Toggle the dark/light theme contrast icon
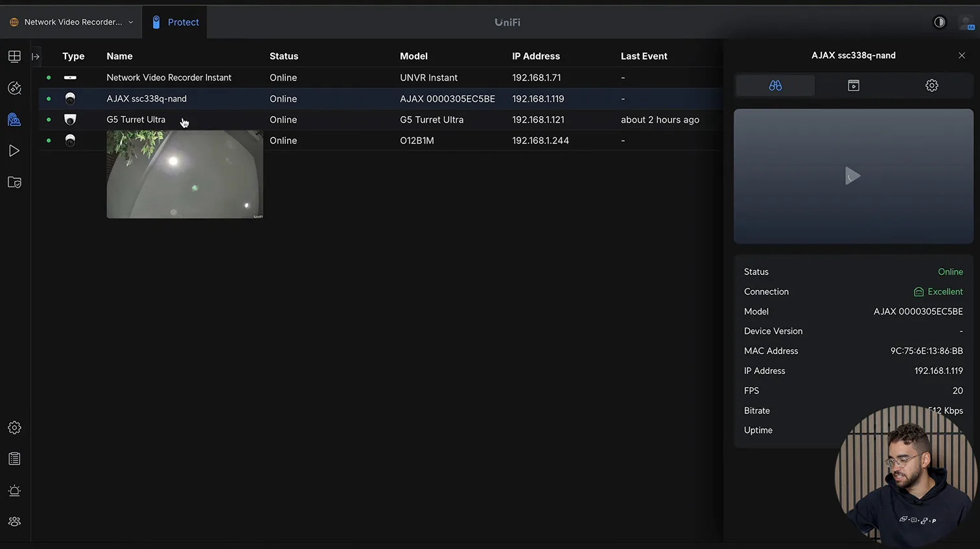This screenshot has width=980, height=549. [939, 22]
